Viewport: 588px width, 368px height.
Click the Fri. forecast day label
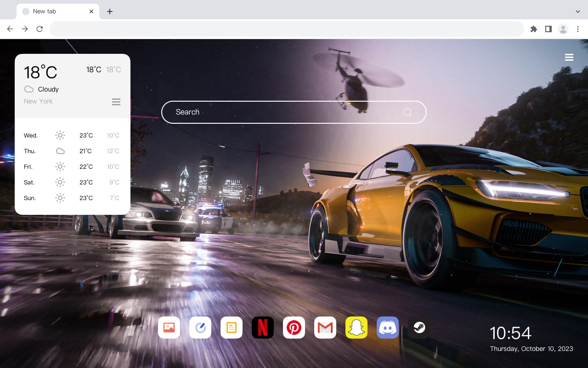pyautogui.click(x=29, y=167)
